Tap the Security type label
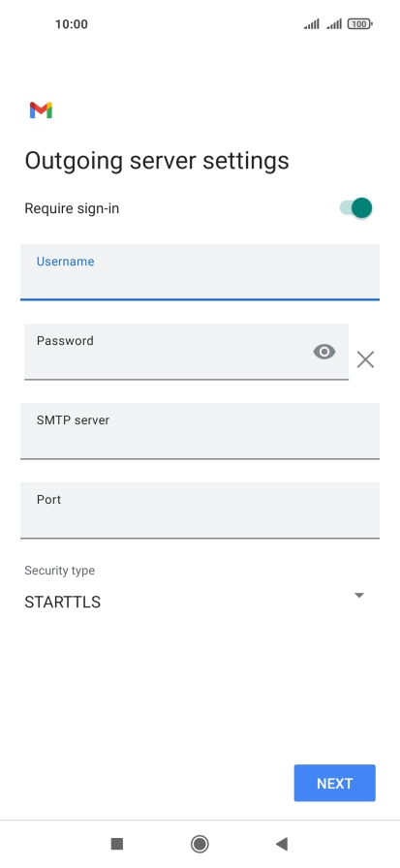 (x=60, y=571)
